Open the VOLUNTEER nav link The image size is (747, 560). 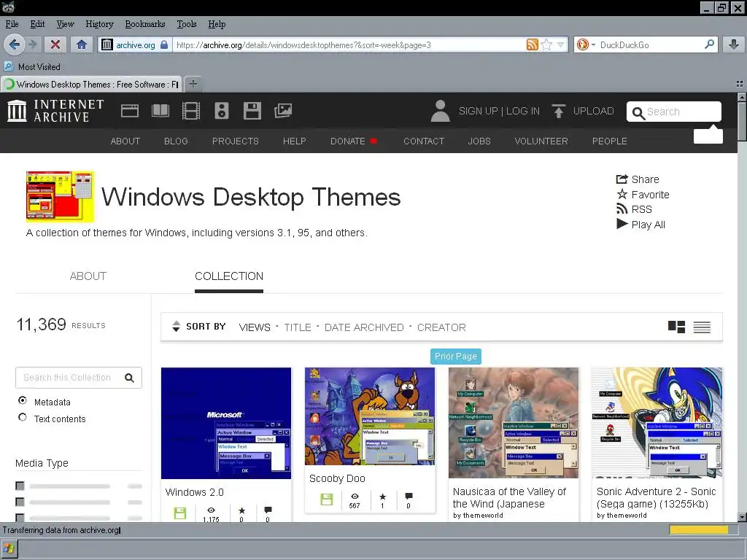[541, 141]
